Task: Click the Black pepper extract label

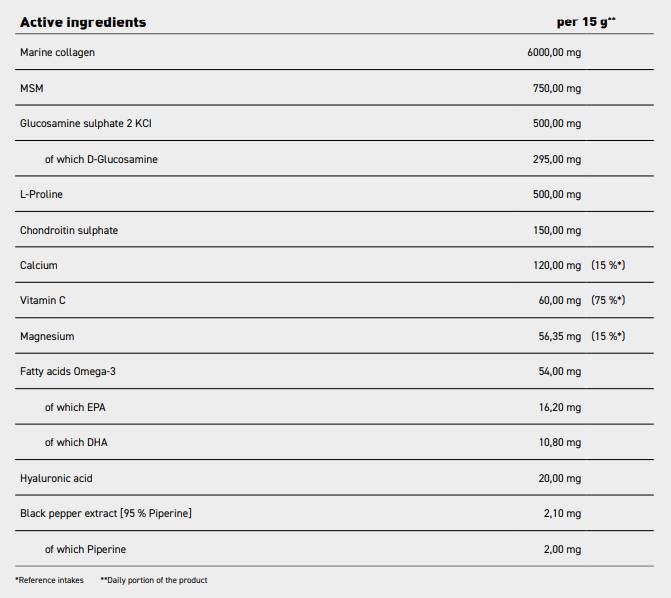Action: coord(105,513)
